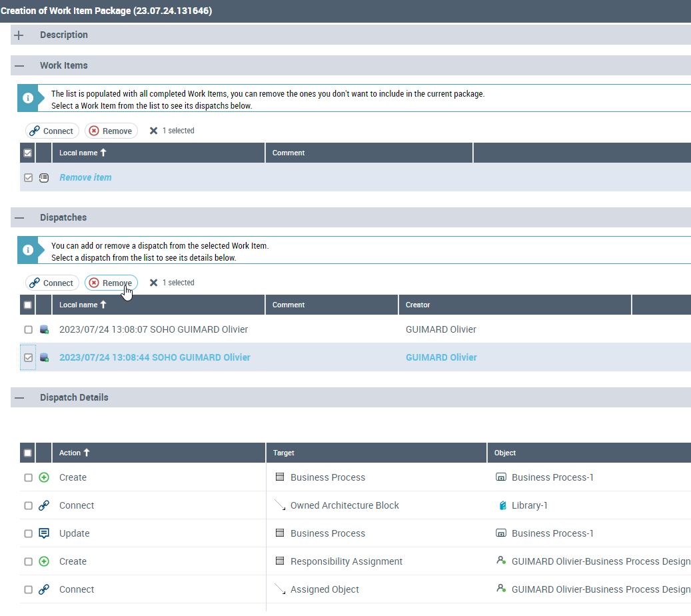691x616 pixels.
Task: Click the info icon in Work Items banner
Action: pyautogui.click(x=28, y=98)
